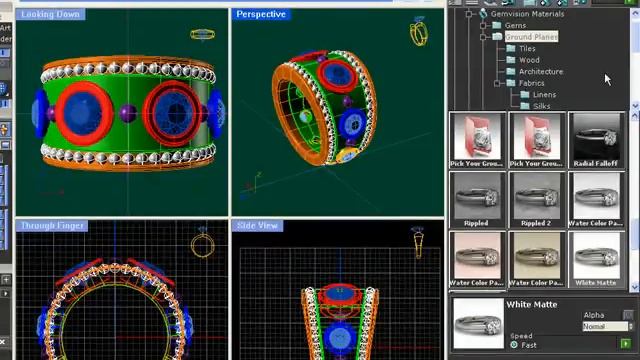
Task: Activate the Perspective viewport label
Action: point(261,14)
